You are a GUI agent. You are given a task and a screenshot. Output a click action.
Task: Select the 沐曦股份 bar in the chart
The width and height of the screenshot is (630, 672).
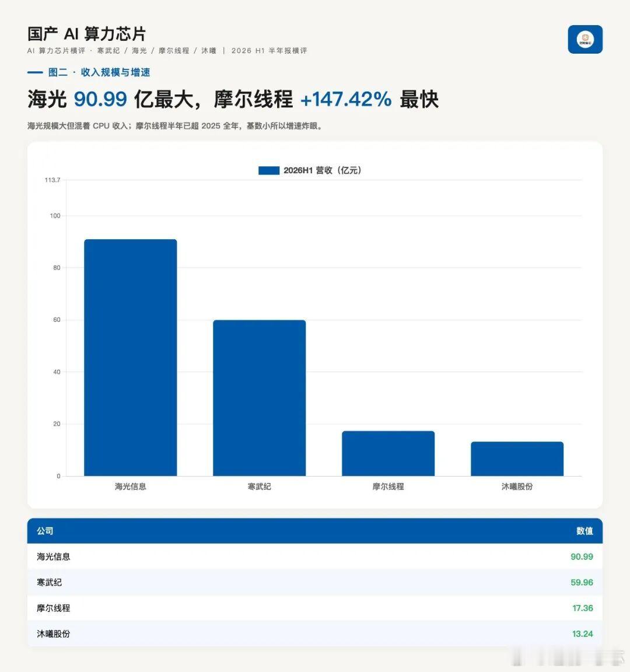coord(517,459)
